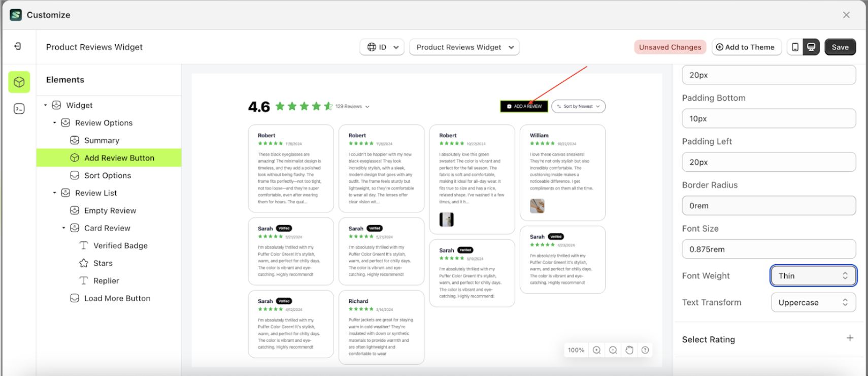Close the Customize dialog
Image resolution: width=868 pixels, height=376 pixels.
pyautogui.click(x=846, y=15)
